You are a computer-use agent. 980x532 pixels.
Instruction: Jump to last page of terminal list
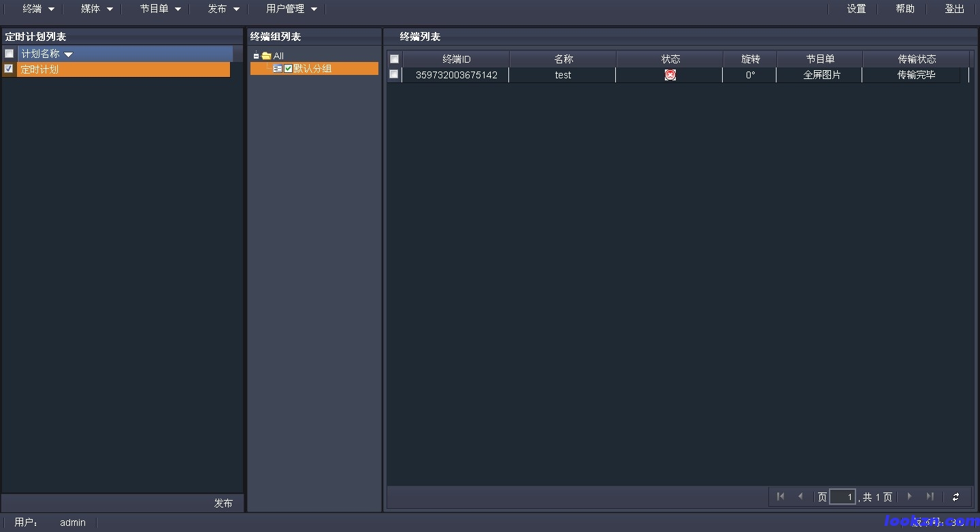[x=930, y=497]
